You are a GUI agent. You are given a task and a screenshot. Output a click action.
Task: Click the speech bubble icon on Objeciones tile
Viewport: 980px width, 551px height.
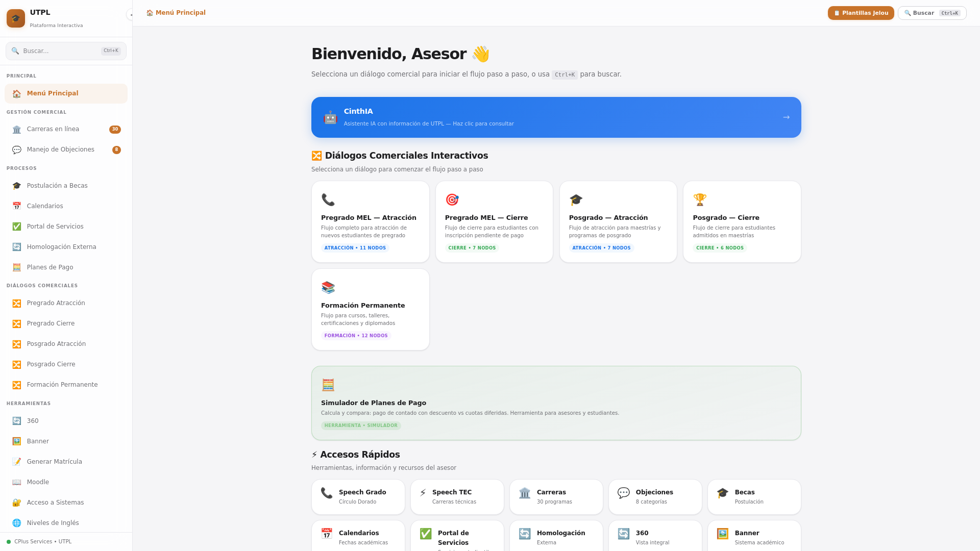pos(623,493)
